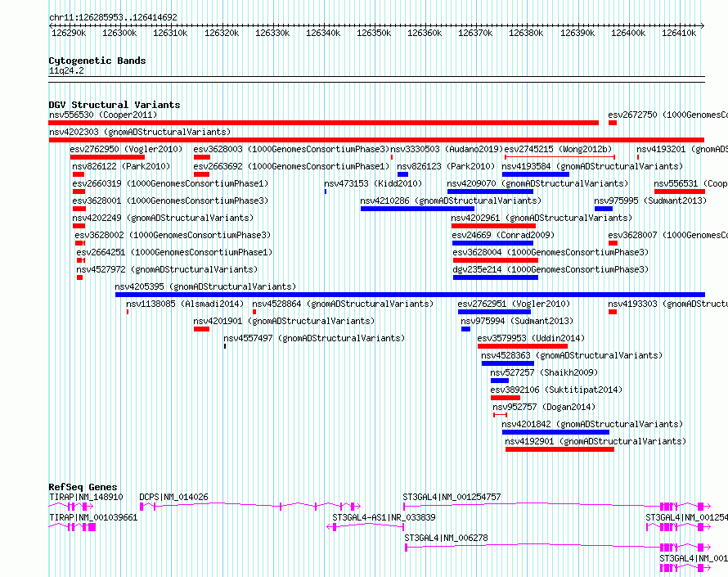Select nsv975994 (Sudmant2013) variant

click(517, 321)
